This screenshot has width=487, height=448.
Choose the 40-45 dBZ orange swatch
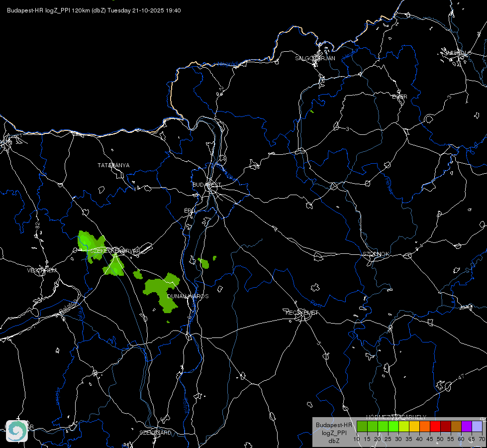tap(425, 426)
